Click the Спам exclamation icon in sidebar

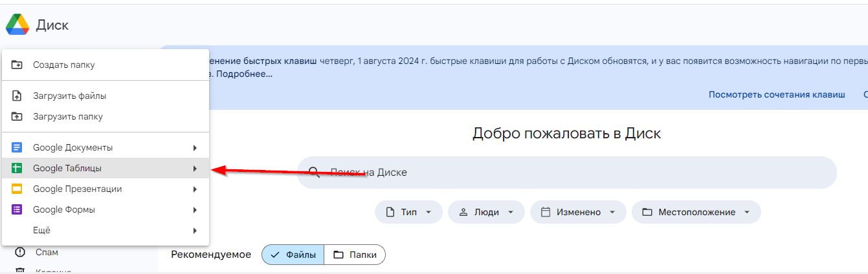click(x=20, y=252)
